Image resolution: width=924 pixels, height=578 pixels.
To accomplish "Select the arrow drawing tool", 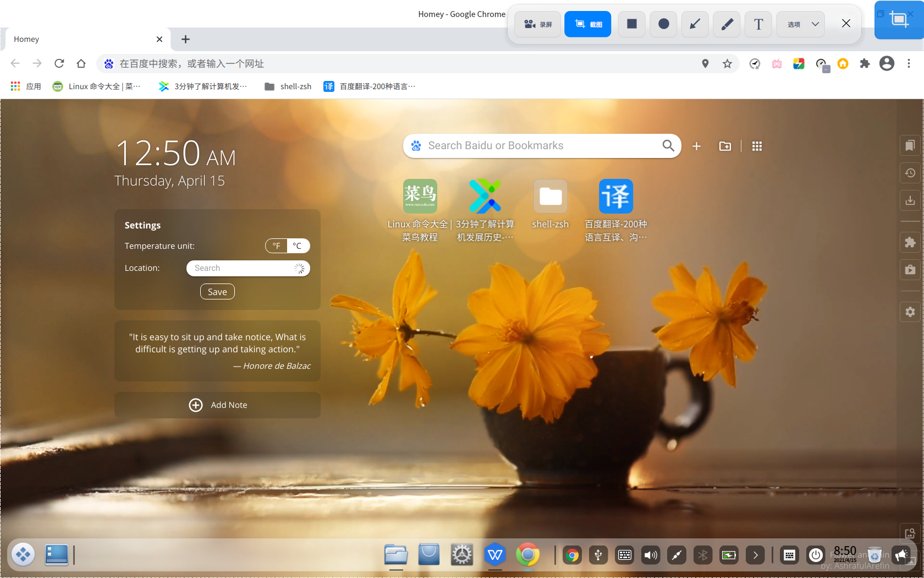I will click(695, 24).
